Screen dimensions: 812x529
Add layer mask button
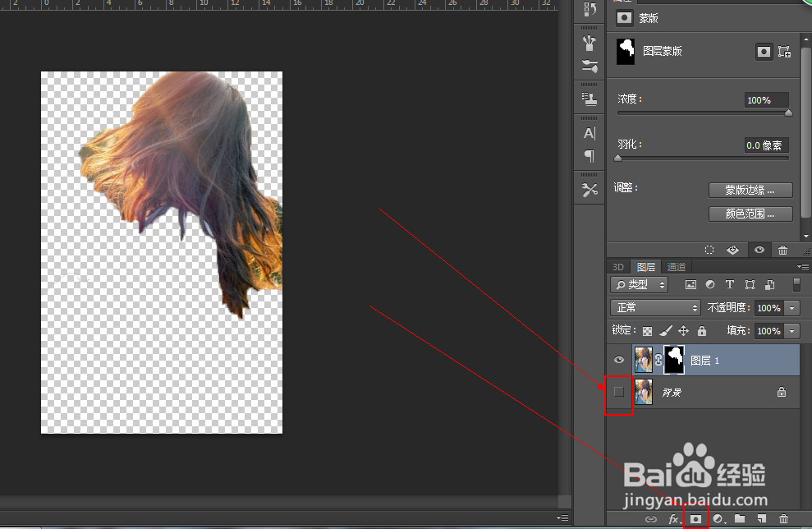pyautogui.click(x=695, y=518)
